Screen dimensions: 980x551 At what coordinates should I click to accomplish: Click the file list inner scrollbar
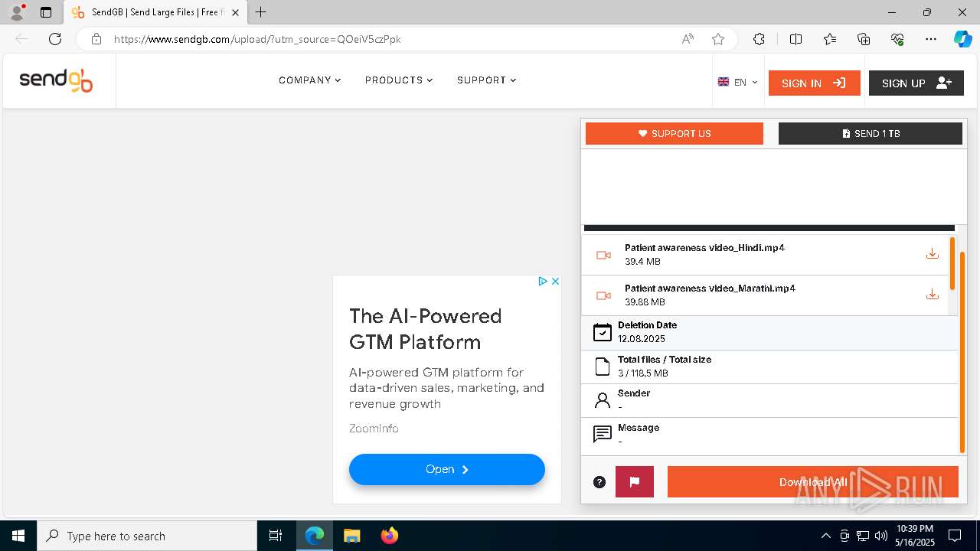(952, 263)
